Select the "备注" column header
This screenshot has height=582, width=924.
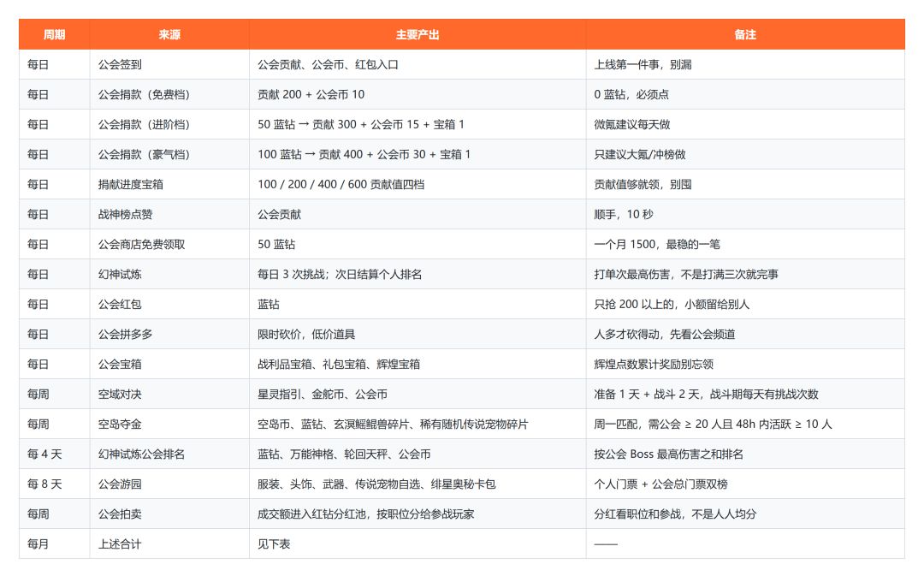[745, 35]
